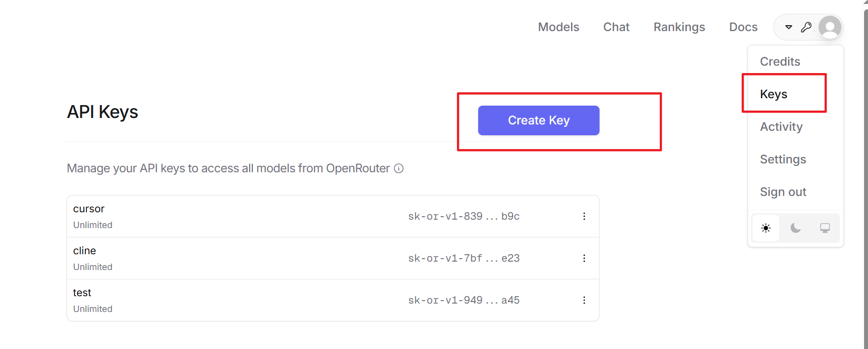This screenshot has height=349, width=868.
Task: Collapse the account dropdown arrow
Action: (x=789, y=27)
